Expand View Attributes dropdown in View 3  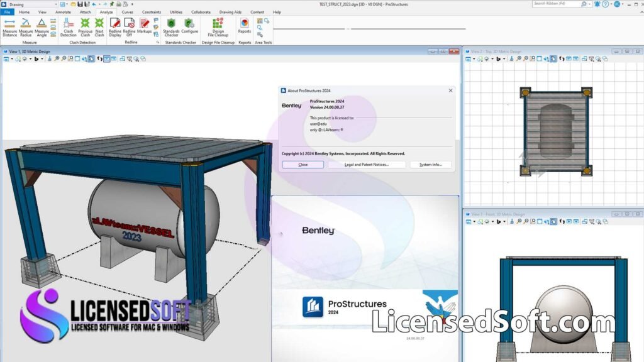(x=474, y=222)
